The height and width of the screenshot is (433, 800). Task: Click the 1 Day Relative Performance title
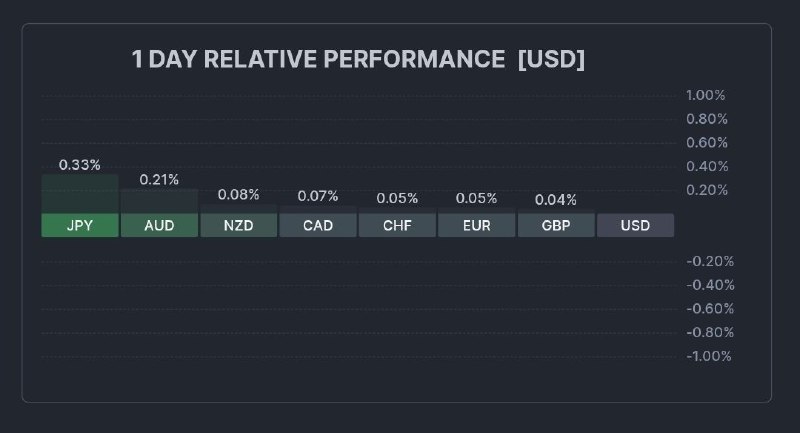358,60
